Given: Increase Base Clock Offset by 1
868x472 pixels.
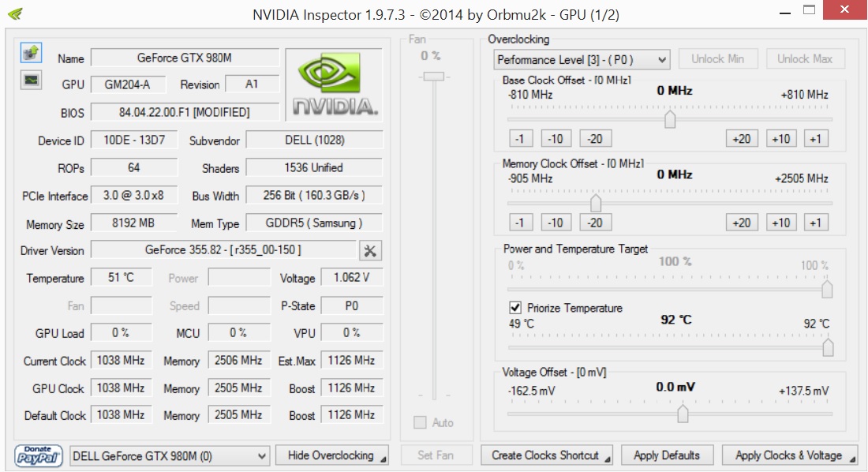Looking at the screenshot, I should click(815, 138).
